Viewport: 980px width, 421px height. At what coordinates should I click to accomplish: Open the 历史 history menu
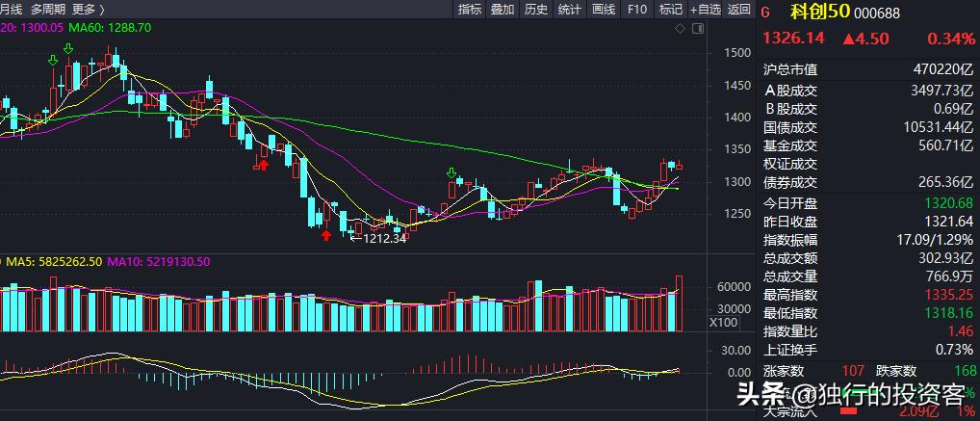click(x=535, y=9)
